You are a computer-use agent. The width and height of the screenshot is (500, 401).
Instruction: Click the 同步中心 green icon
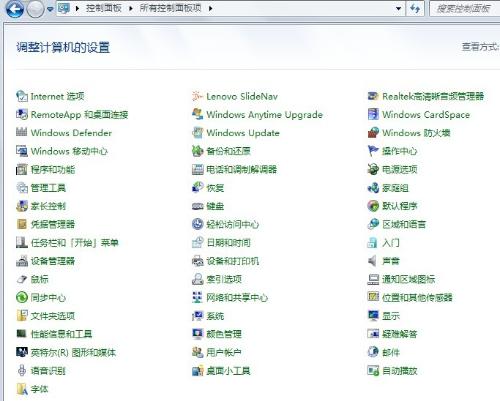(x=22, y=297)
